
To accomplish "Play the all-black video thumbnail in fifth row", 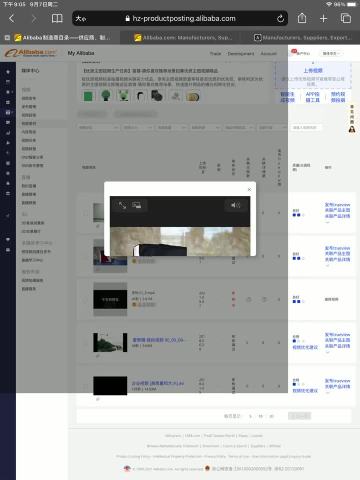I will click(110, 386).
